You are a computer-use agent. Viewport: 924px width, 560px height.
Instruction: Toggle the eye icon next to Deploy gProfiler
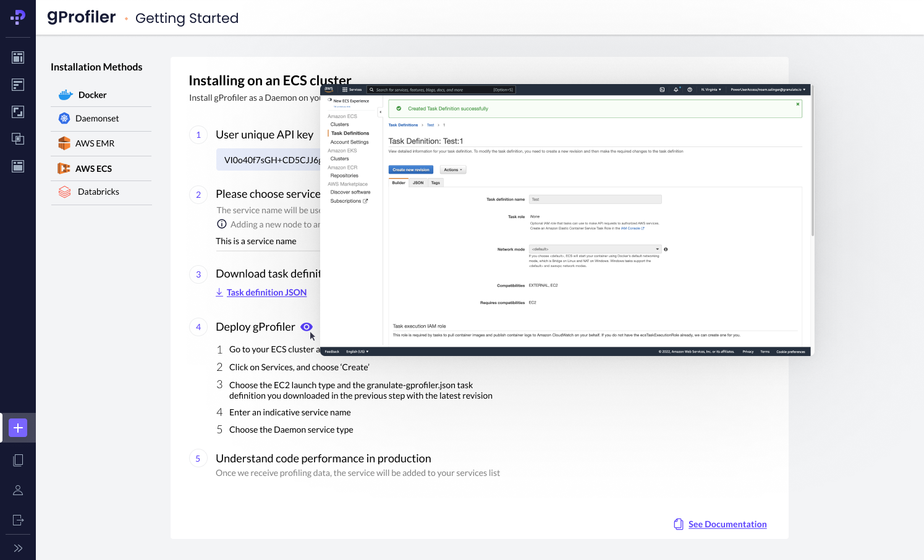tap(307, 327)
